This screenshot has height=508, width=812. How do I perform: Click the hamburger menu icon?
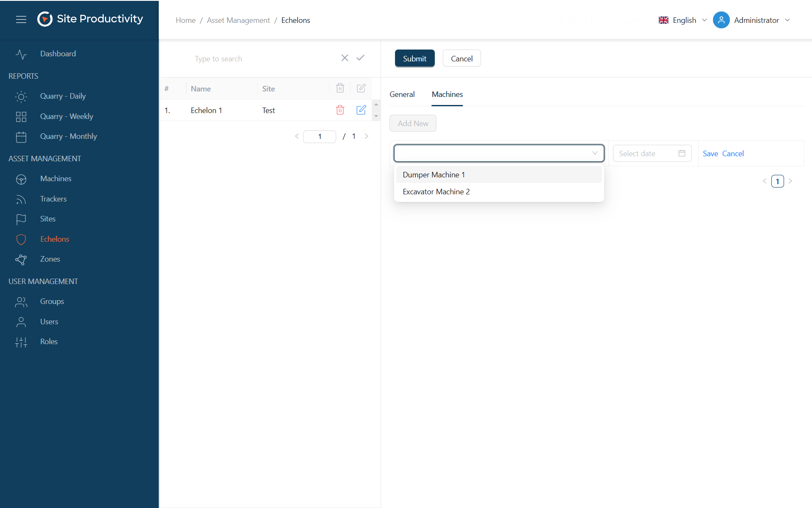click(21, 19)
